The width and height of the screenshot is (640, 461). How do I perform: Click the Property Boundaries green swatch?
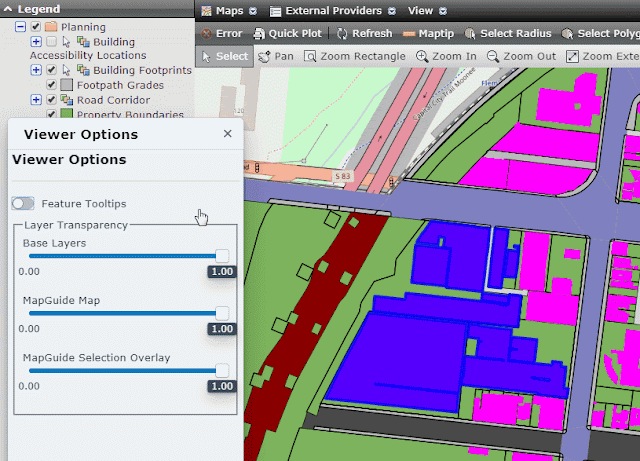67,113
